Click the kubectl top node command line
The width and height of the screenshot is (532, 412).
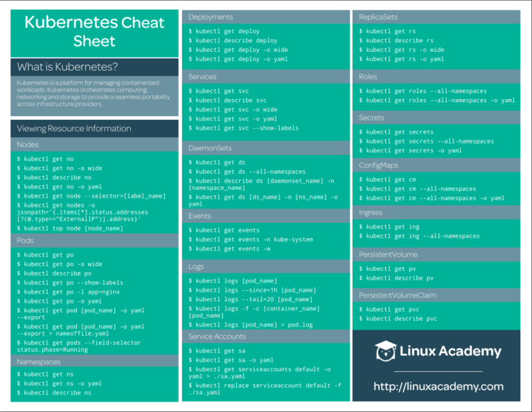click(x=70, y=228)
